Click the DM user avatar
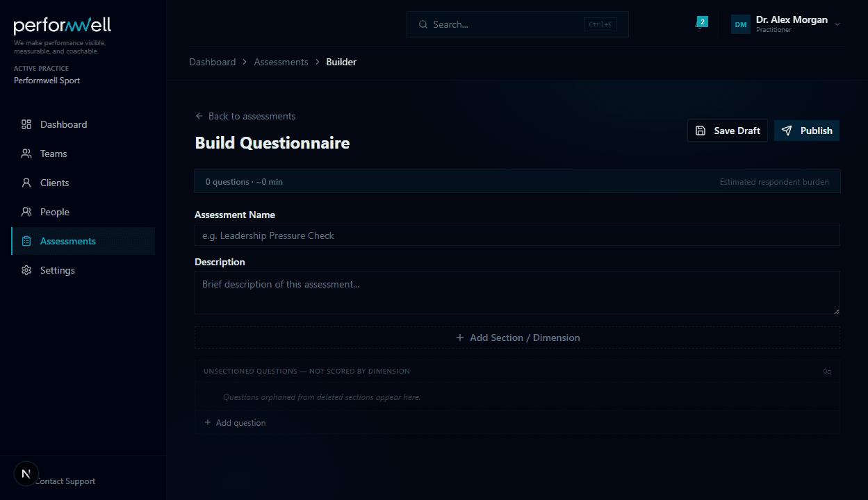 click(x=741, y=25)
